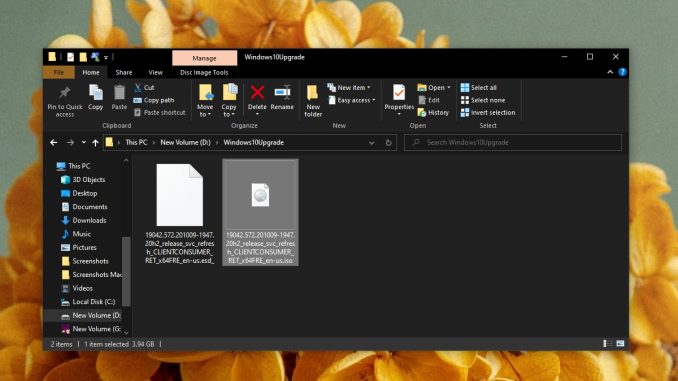
Task: Click Select all
Action: click(x=479, y=88)
